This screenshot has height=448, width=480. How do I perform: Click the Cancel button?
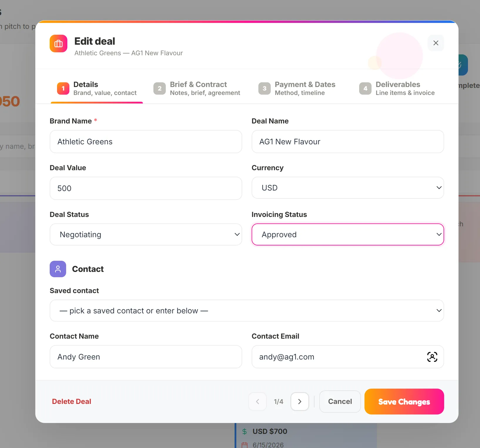click(340, 402)
